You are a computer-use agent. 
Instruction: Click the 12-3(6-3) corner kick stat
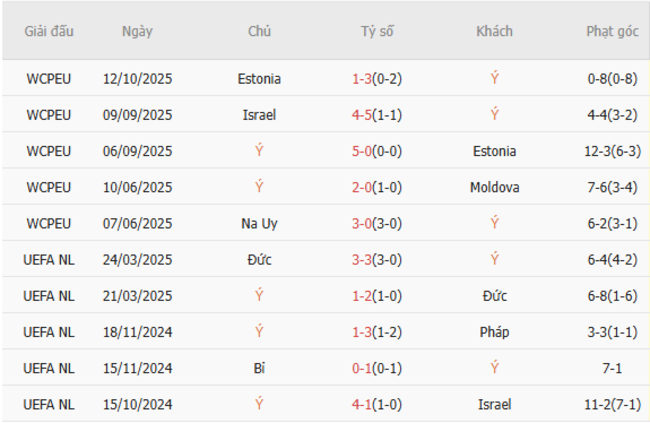click(612, 151)
